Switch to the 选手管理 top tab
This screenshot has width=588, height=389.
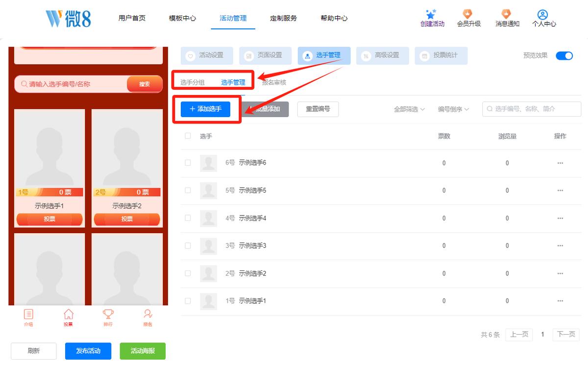click(324, 56)
